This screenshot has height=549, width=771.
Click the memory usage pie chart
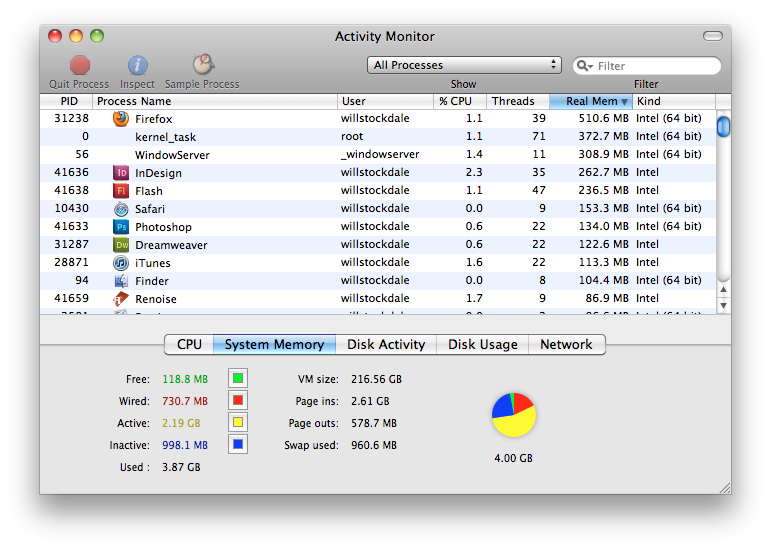pyautogui.click(x=514, y=415)
